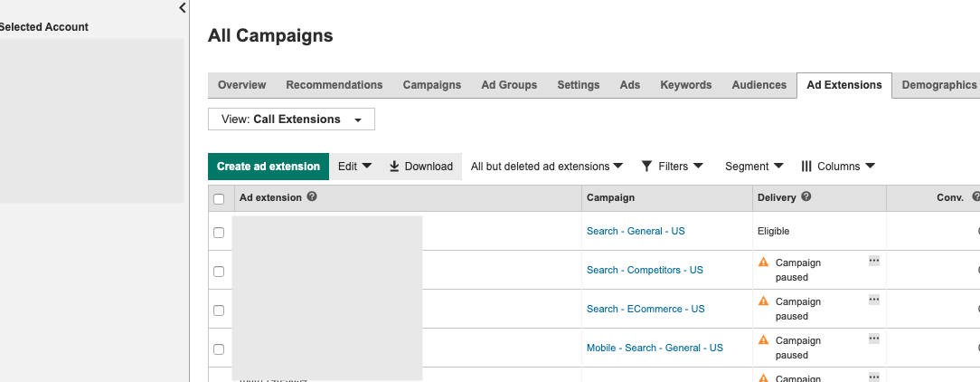Switch to the Overview tab

point(242,85)
